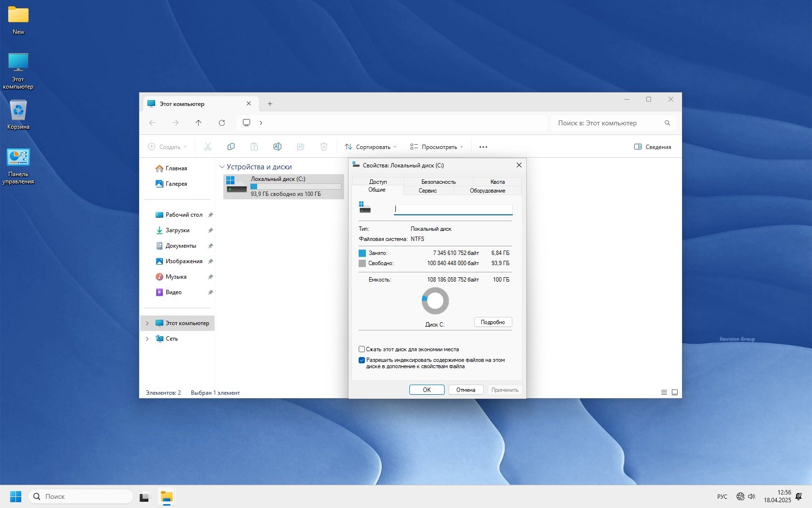Click the Details (Подробно) button
The image size is (812, 508).
tap(493, 322)
